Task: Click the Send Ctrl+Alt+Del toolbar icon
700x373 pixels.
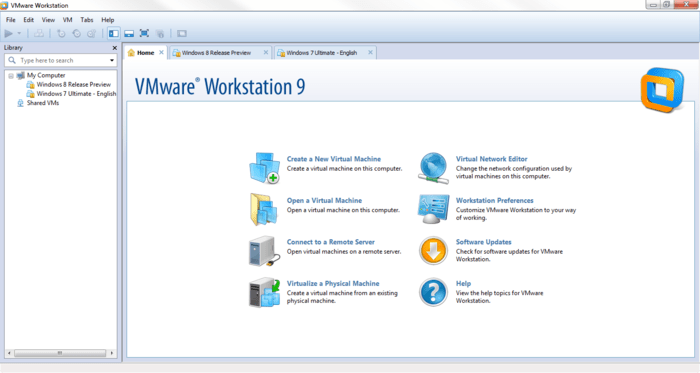Action: (x=39, y=33)
